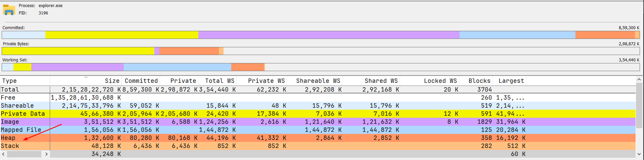Viewport: 644px width, 160px height.
Task: Sort by the Blocks column header
Action: coord(479,81)
